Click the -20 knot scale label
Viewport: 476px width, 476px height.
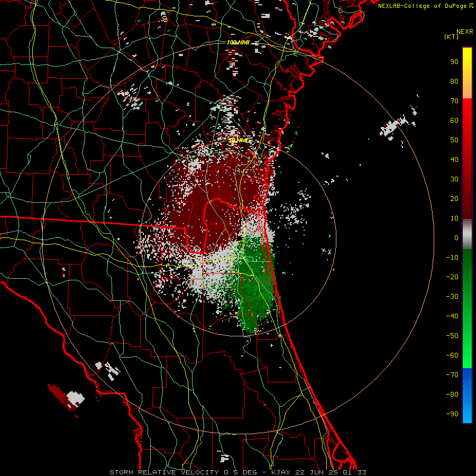pos(452,277)
